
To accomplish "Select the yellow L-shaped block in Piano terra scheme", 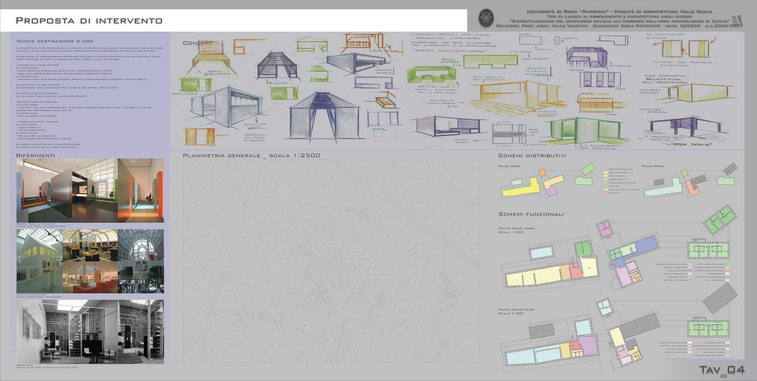I will [521, 187].
